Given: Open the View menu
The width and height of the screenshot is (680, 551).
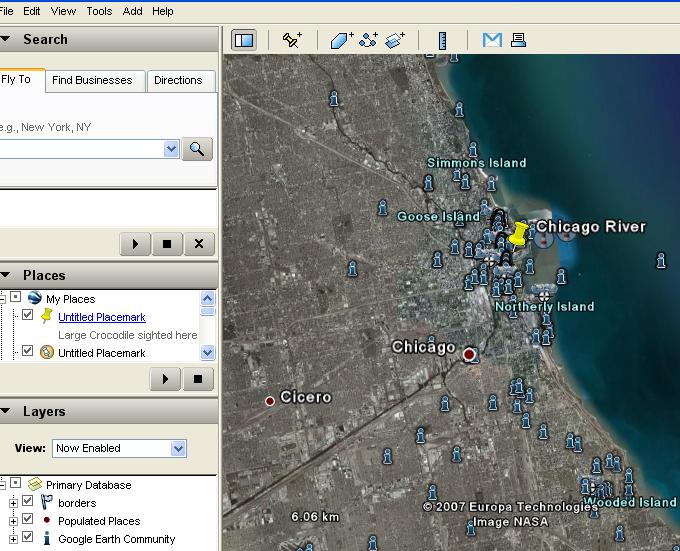Looking at the screenshot, I should (x=63, y=11).
